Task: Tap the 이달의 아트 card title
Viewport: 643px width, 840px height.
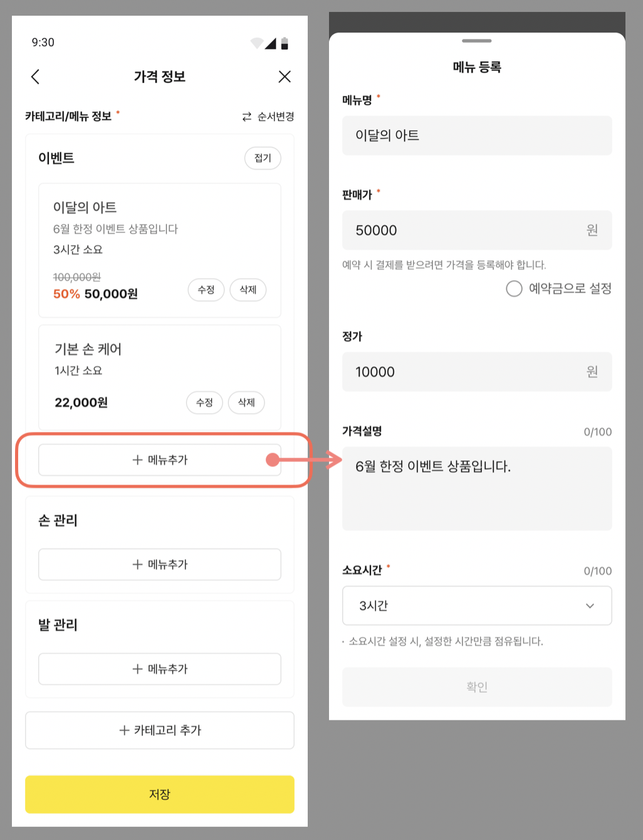Action: coord(85,207)
